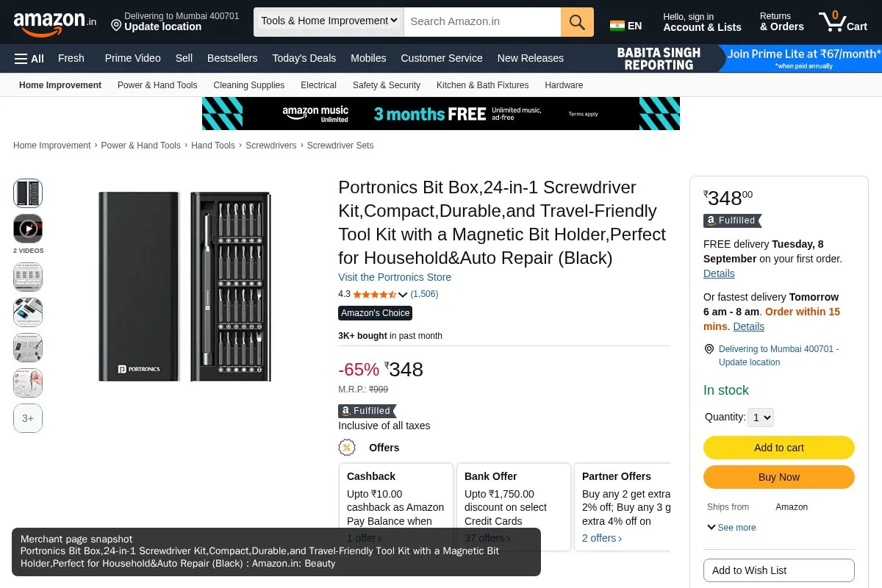The height and width of the screenshot is (588, 882).
Task: Open the All hamburger menu
Action: (x=29, y=58)
